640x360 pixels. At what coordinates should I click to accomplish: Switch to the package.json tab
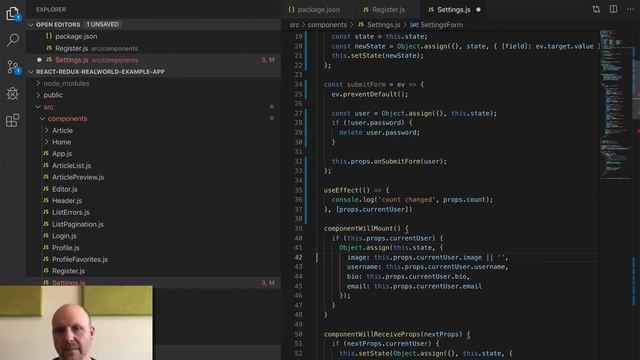tap(314, 10)
